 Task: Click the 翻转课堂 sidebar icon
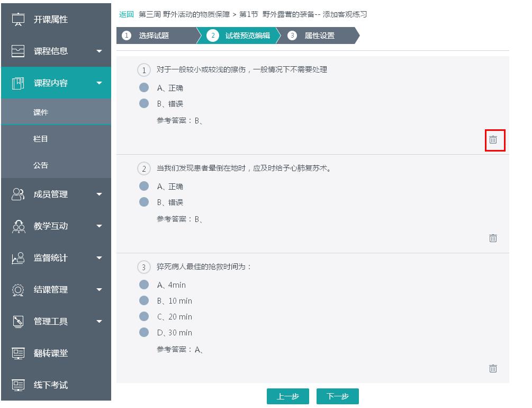coord(19,353)
